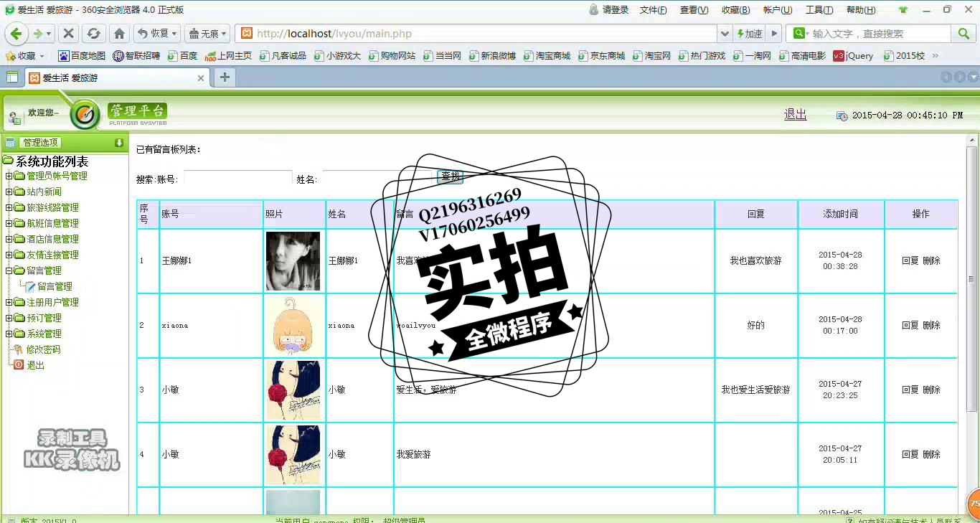Reload the page with the refresh icon

pos(93,34)
